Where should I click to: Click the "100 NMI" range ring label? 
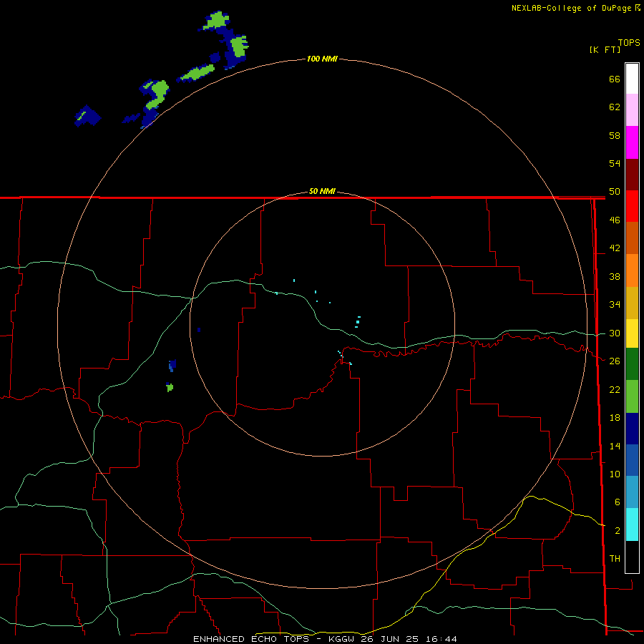pyautogui.click(x=322, y=59)
